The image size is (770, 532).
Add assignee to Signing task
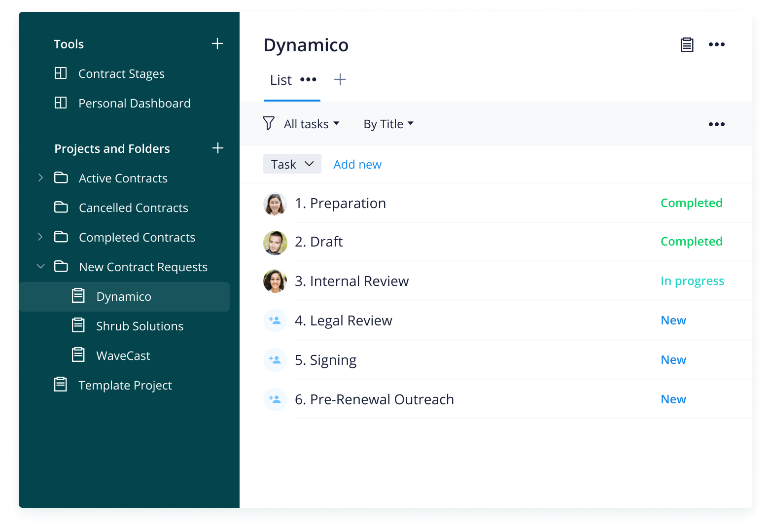[275, 360]
